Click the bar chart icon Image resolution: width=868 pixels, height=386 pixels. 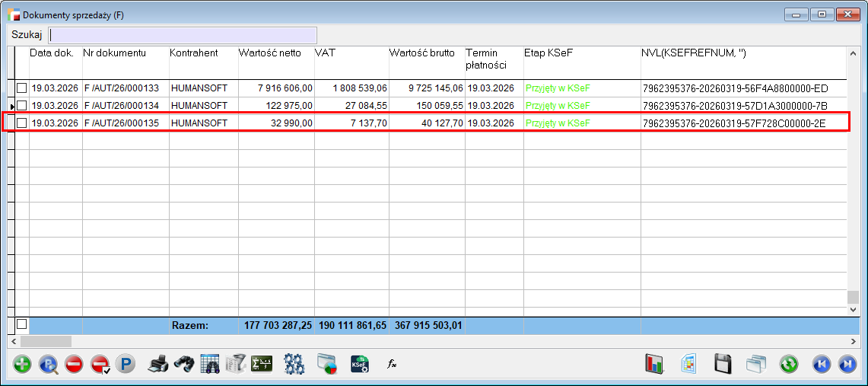tap(655, 364)
